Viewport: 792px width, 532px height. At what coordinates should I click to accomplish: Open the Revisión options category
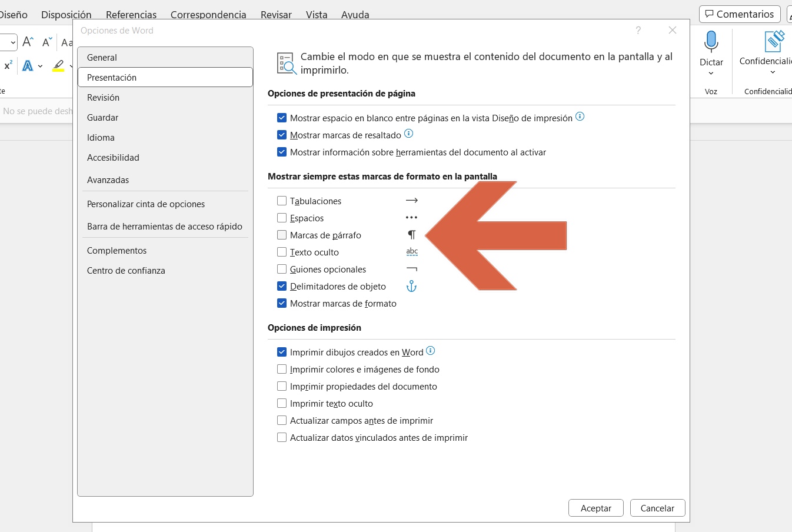tap(165, 97)
